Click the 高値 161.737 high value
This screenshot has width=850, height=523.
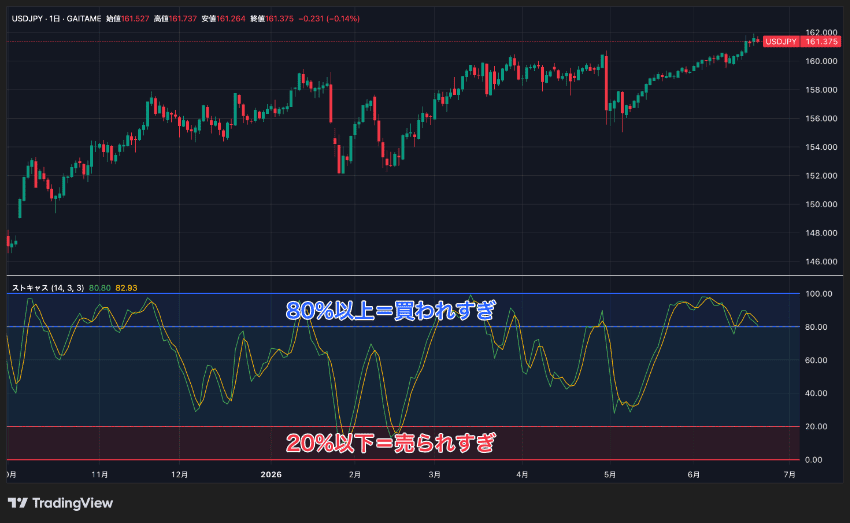click(175, 18)
